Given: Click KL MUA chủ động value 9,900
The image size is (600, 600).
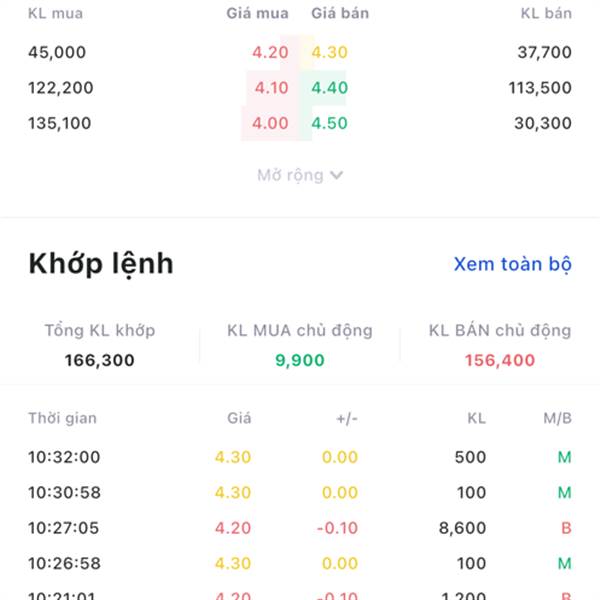Looking at the screenshot, I should [300, 360].
